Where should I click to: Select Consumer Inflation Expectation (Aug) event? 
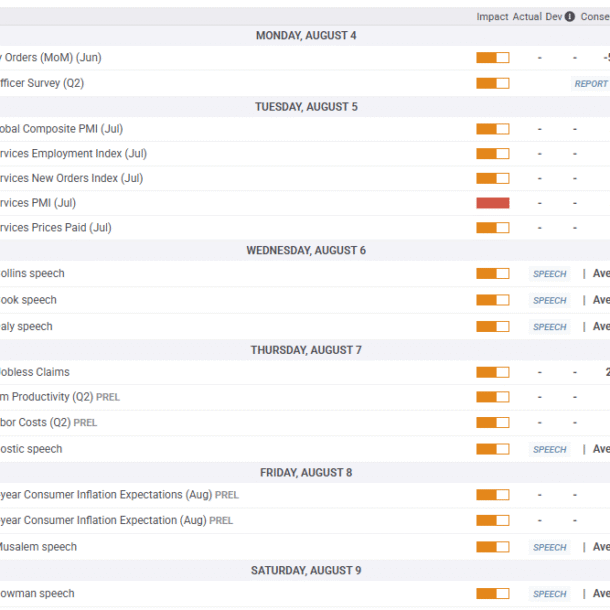pyautogui.click(x=116, y=521)
